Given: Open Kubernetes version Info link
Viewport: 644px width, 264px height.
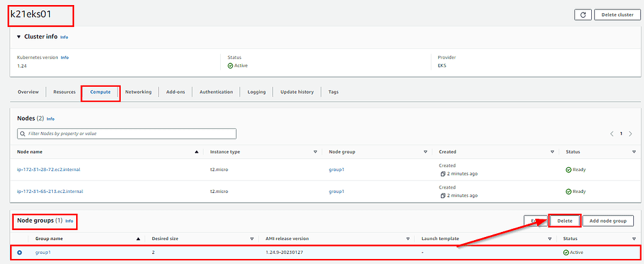Looking at the screenshot, I should [x=65, y=57].
